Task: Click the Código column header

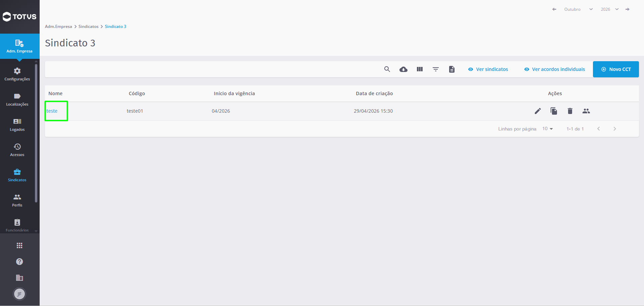Action: (137, 93)
